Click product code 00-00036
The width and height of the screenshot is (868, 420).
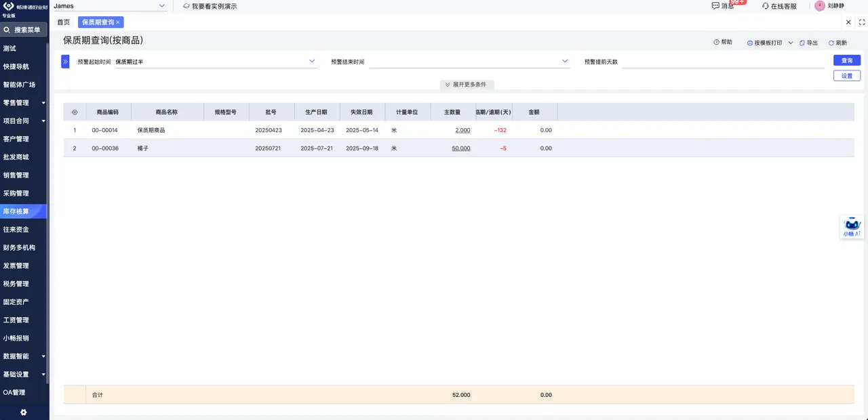point(105,148)
